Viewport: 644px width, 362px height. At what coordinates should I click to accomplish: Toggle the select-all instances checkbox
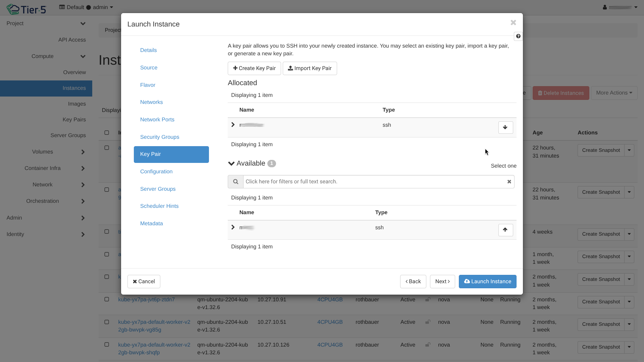[x=107, y=133]
